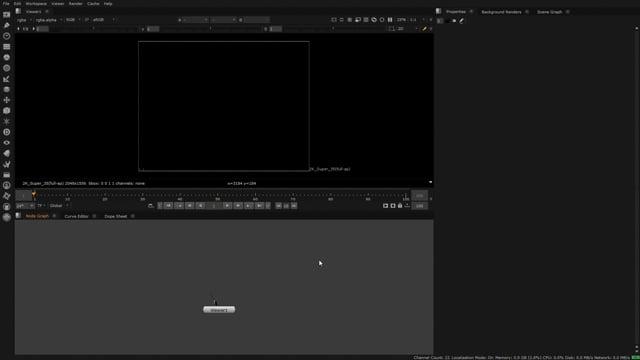Toggle the viewer timeline lock icon
The height and width of the screenshot is (360, 640).
pos(400,206)
